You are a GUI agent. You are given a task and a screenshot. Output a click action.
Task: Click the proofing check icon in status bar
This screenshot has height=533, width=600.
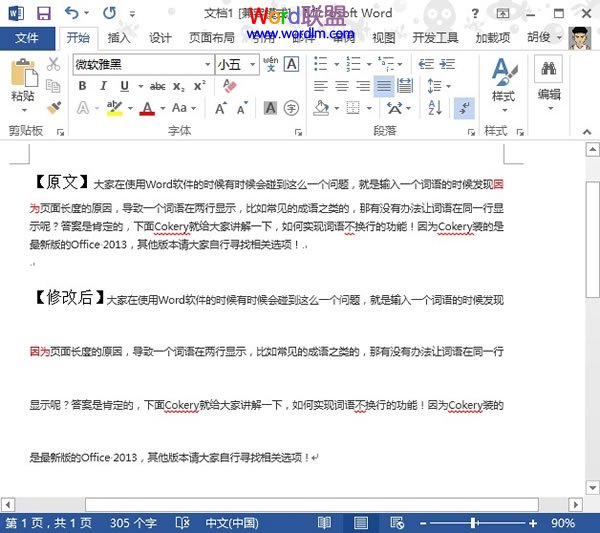pos(182,523)
